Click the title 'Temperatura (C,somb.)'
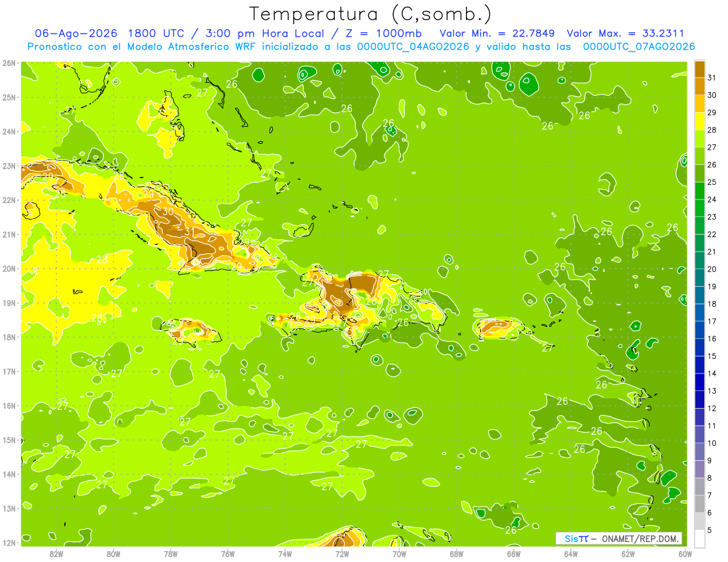The height and width of the screenshot is (562, 728). click(x=371, y=13)
